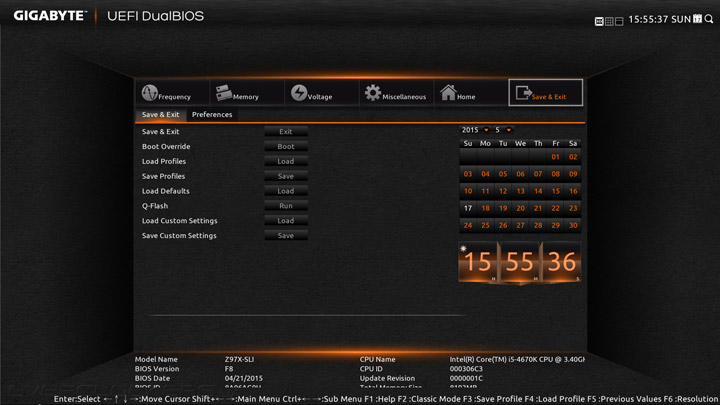Click the Z97X-SLI model name value
The width and height of the screenshot is (720, 405).
coord(239,360)
